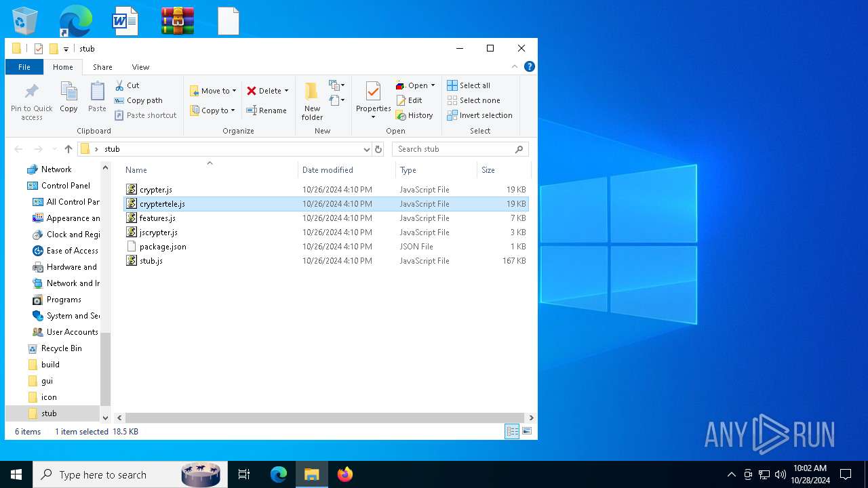Select the crypter.js file
Screen dimensions: 868x488
click(x=326, y=190)
